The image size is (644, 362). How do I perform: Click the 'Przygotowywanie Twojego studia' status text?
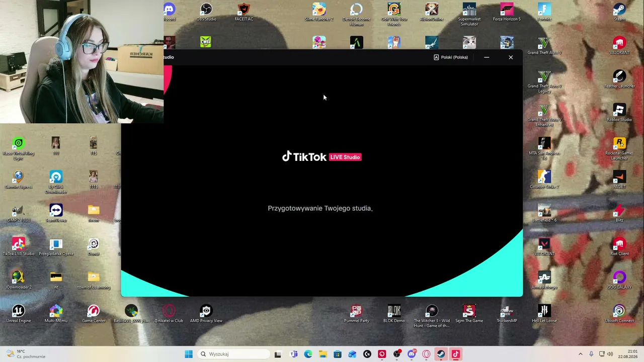pyautogui.click(x=320, y=208)
